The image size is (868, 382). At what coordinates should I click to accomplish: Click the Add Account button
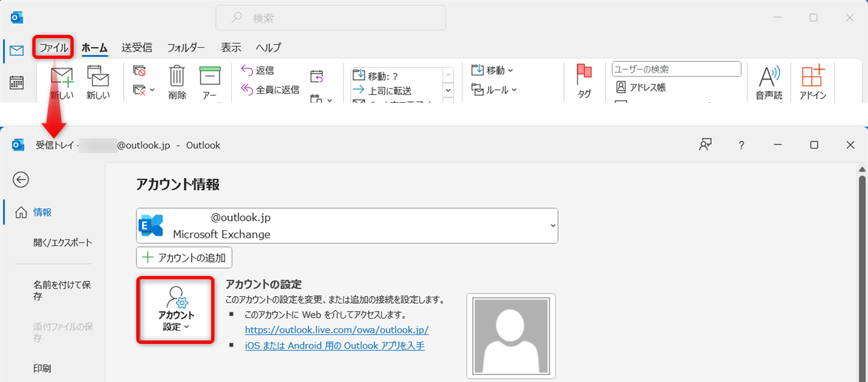(184, 257)
